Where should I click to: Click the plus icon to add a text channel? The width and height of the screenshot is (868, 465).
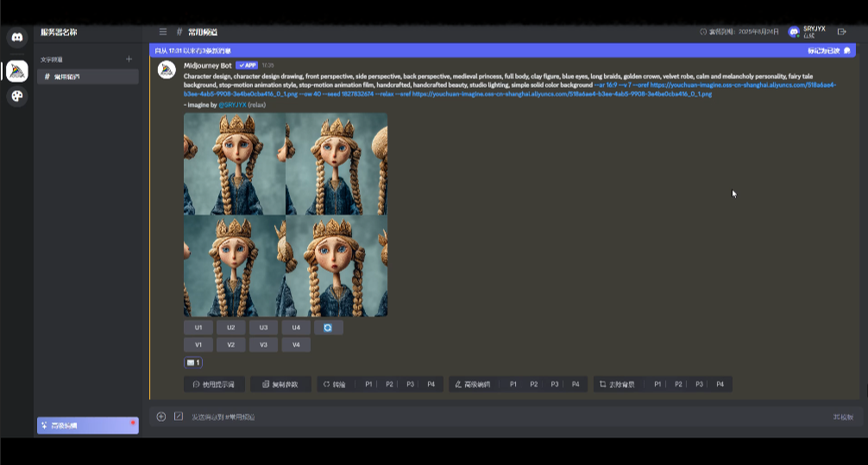[x=129, y=60]
